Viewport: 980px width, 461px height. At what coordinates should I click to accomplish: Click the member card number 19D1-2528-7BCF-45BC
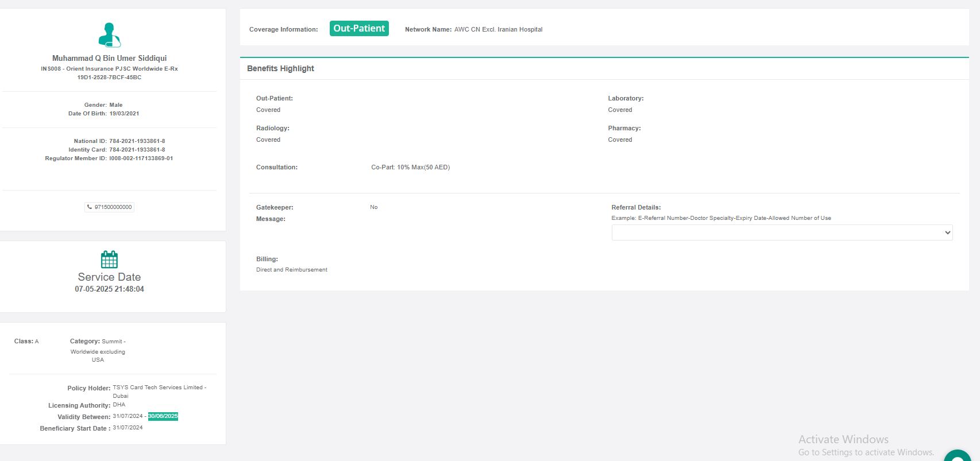[x=109, y=78]
